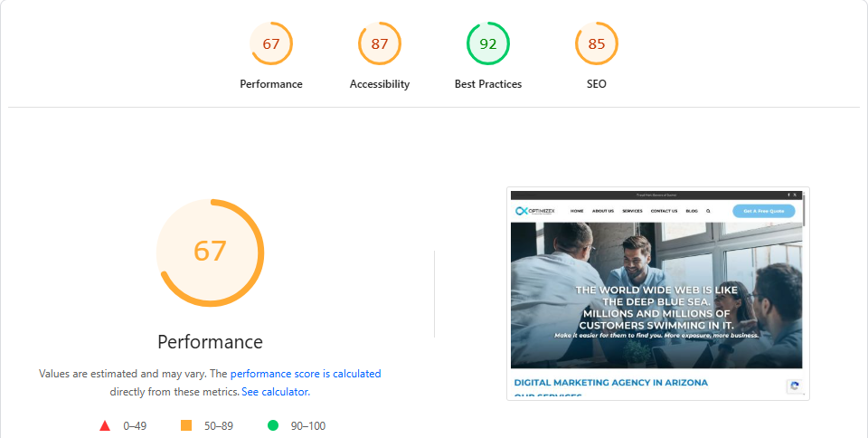Click the Optimizex logo in the page preview

coord(533,211)
